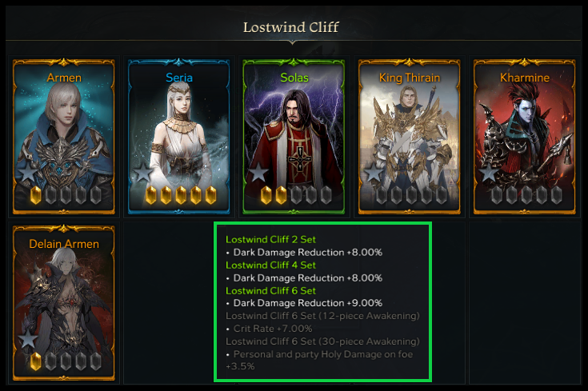Click the star icon on King Thirain card
The width and height of the screenshot is (588, 391).
coord(374,173)
